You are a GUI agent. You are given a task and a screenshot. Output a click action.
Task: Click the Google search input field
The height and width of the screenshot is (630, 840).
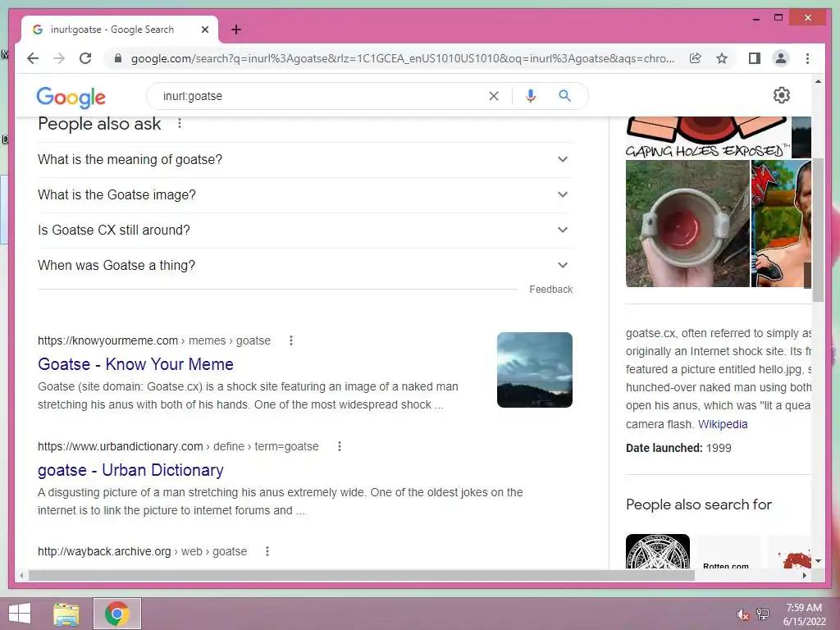pos(322,96)
